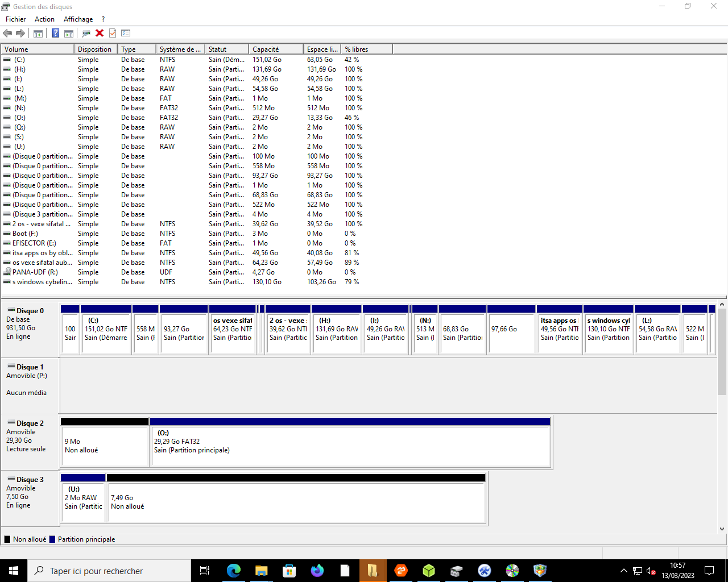The image size is (728, 582).
Task: Sort by the Statut column header
Action: pos(227,49)
